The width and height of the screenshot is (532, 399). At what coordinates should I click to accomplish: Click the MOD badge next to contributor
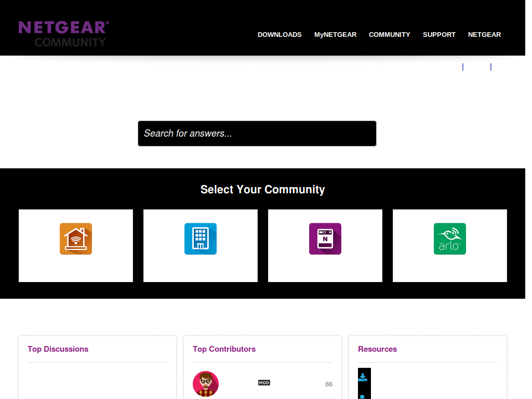[264, 383]
